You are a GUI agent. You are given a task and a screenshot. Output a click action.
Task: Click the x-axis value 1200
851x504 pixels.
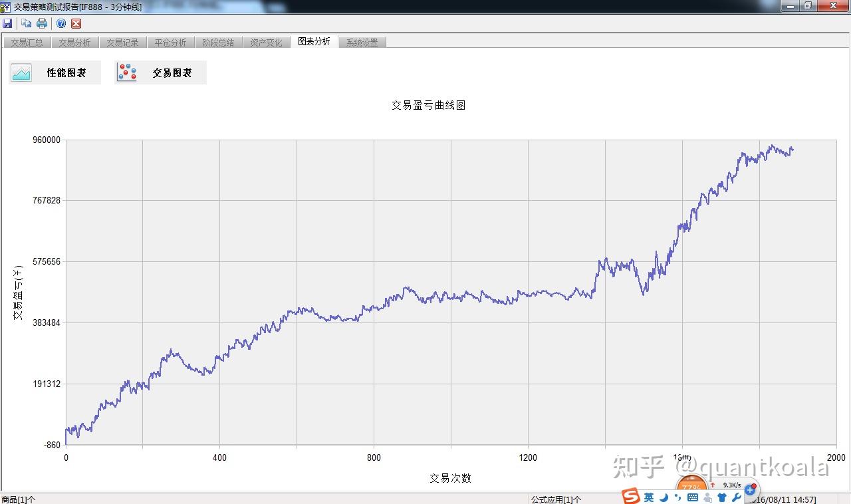pyautogui.click(x=528, y=457)
